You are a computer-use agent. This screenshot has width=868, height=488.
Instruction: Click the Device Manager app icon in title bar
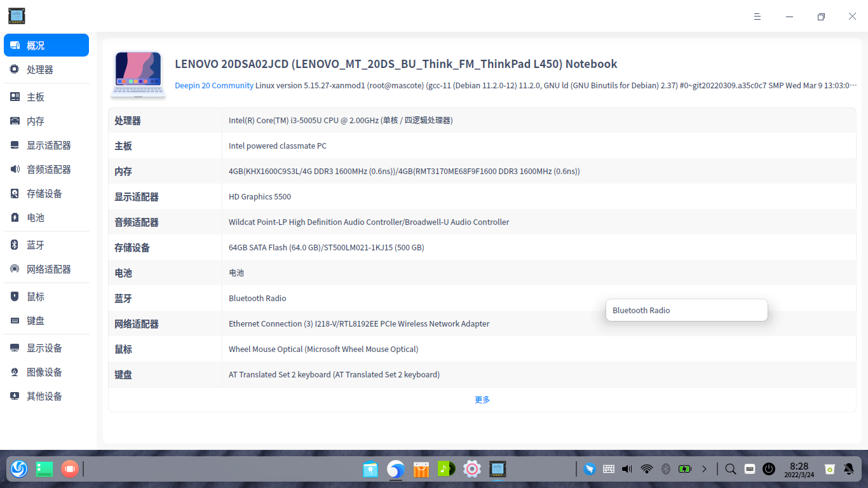pyautogui.click(x=17, y=16)
